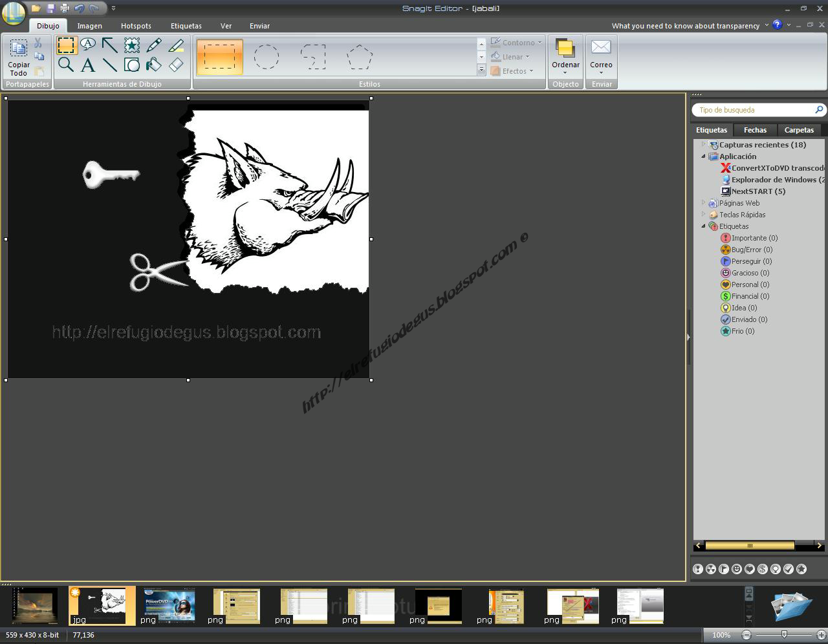Open the Efectos dropdown
This screenshot has width=828, height=644.
[x=512, y=71]
